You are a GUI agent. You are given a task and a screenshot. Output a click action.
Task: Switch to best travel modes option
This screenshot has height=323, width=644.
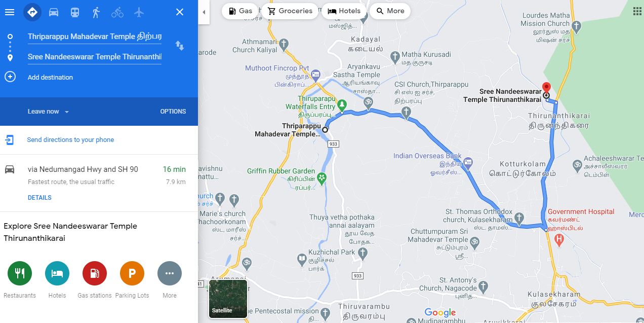tap(32, 12)
